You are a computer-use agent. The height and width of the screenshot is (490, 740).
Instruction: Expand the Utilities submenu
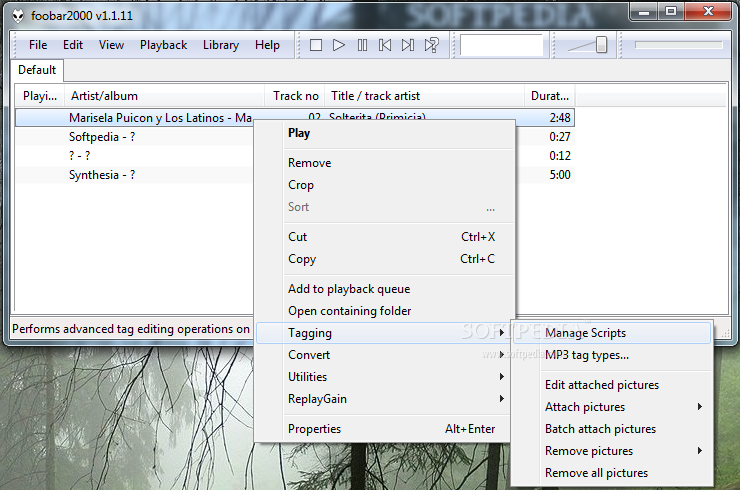[x=385, y=377]
